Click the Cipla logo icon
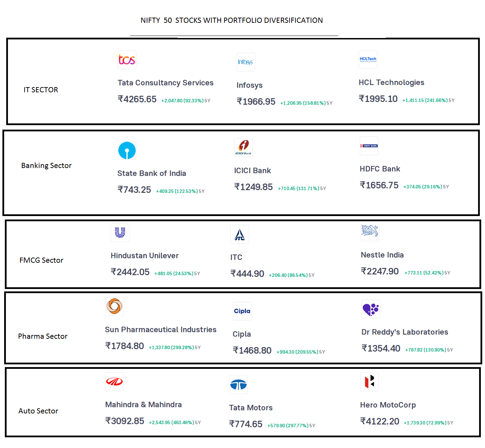The width and height of the screenshot is (485, 448). [242, 311]
